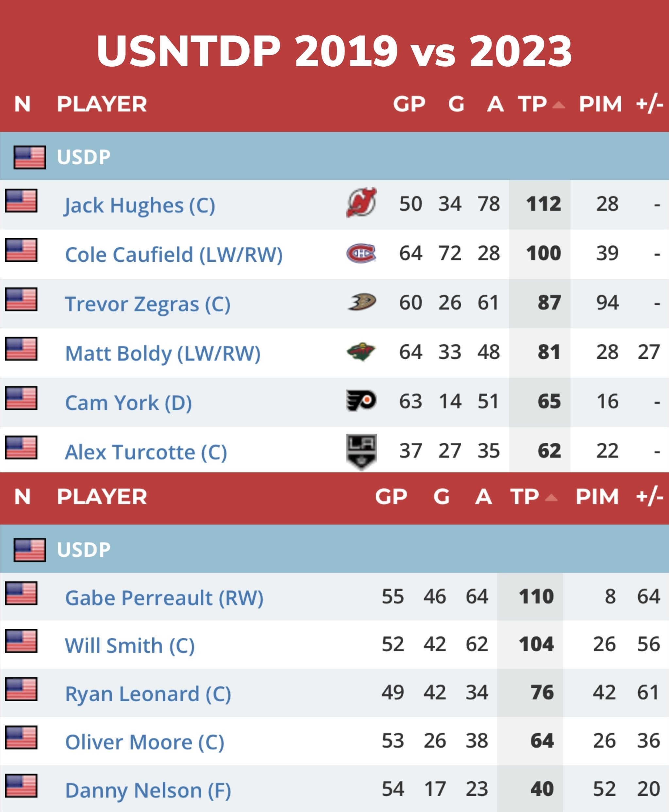Click the flag beside Jack Hughes
This screenshot has width=669, height=812.
21,200
